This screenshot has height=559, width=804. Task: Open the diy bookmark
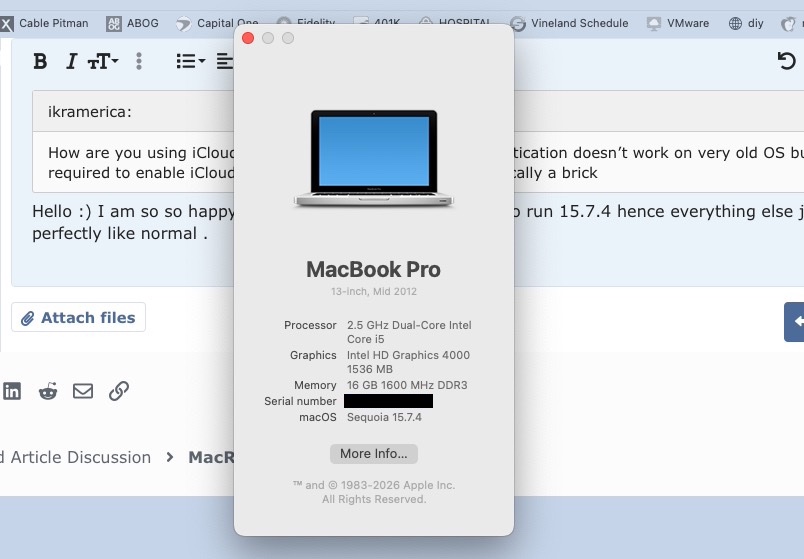(746, 23)
